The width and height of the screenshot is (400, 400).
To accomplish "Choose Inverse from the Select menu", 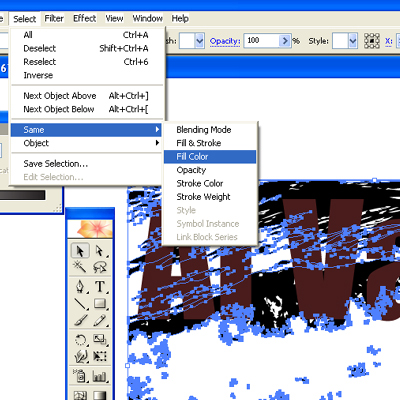I will point(86,75).
